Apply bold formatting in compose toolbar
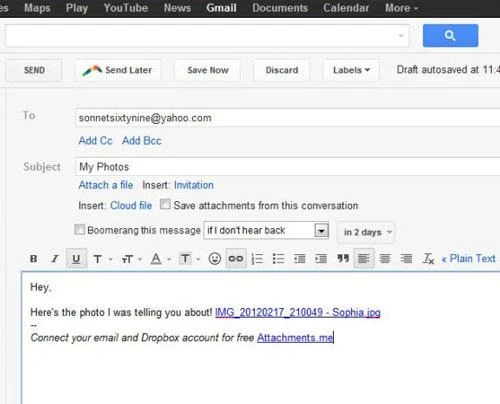Screen dimensions: 500x404 (x=33, y=259)
